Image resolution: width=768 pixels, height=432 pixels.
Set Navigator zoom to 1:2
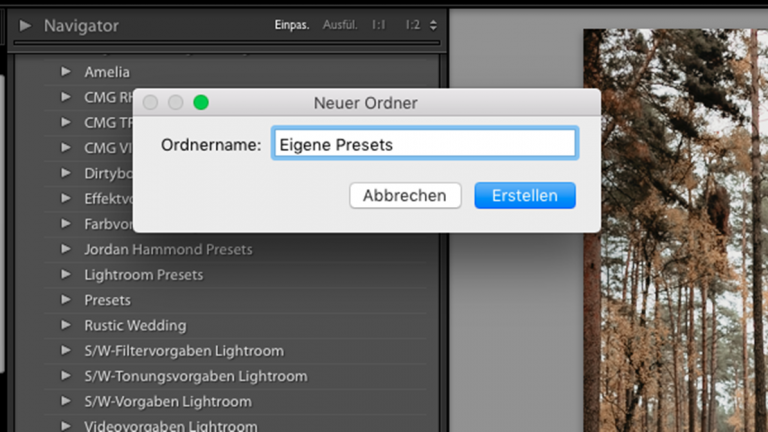click(x=412, y=25)
